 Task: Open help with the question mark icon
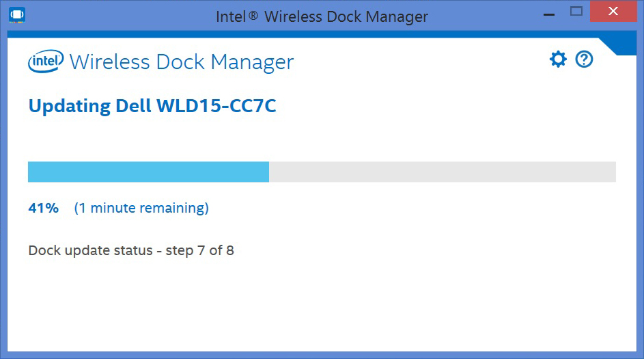(x=584, y=59)
